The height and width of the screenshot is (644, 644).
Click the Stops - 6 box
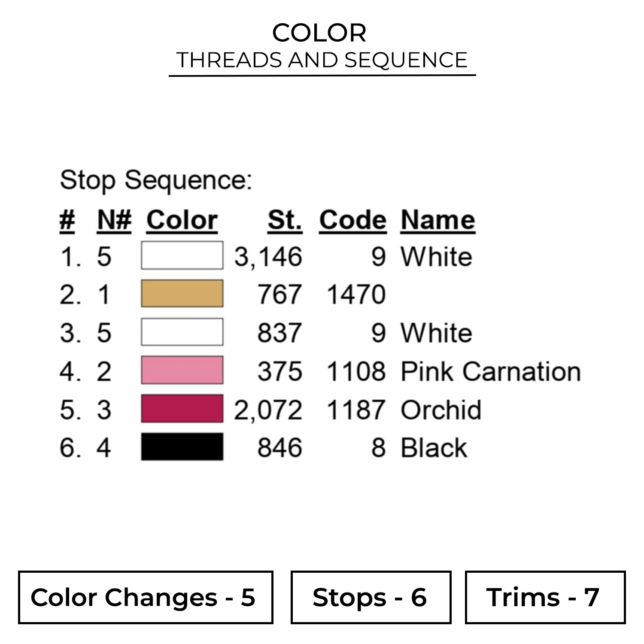tap(371, 597)
